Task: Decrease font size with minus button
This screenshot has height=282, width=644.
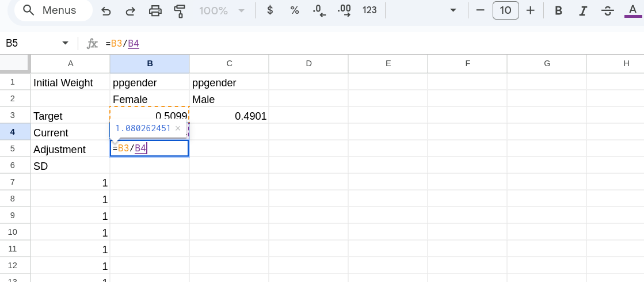Action: (480, 10)
